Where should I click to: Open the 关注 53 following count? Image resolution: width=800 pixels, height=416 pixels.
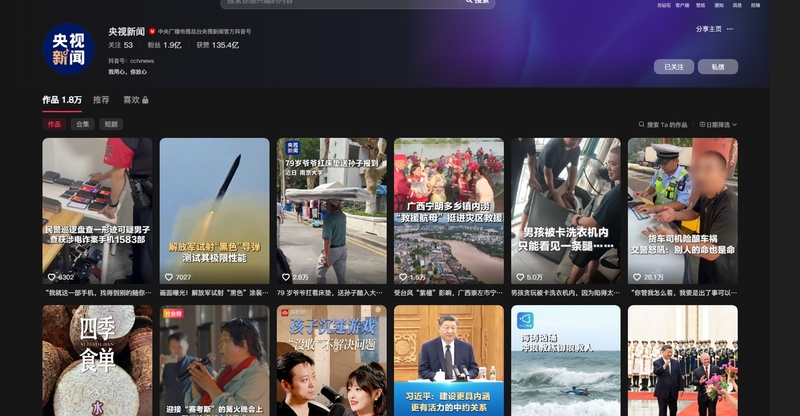[x=120, y=45]
